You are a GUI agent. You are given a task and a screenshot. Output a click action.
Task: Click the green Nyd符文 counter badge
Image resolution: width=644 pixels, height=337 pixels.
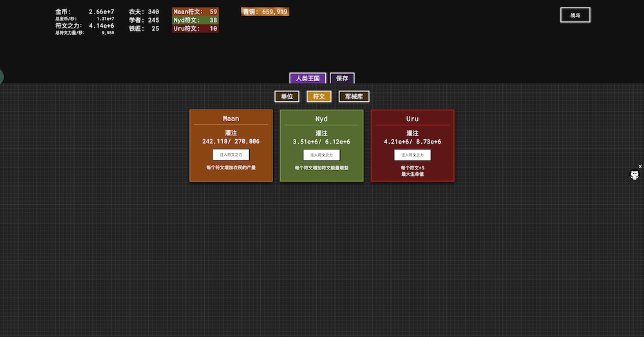tap(195, 20)
